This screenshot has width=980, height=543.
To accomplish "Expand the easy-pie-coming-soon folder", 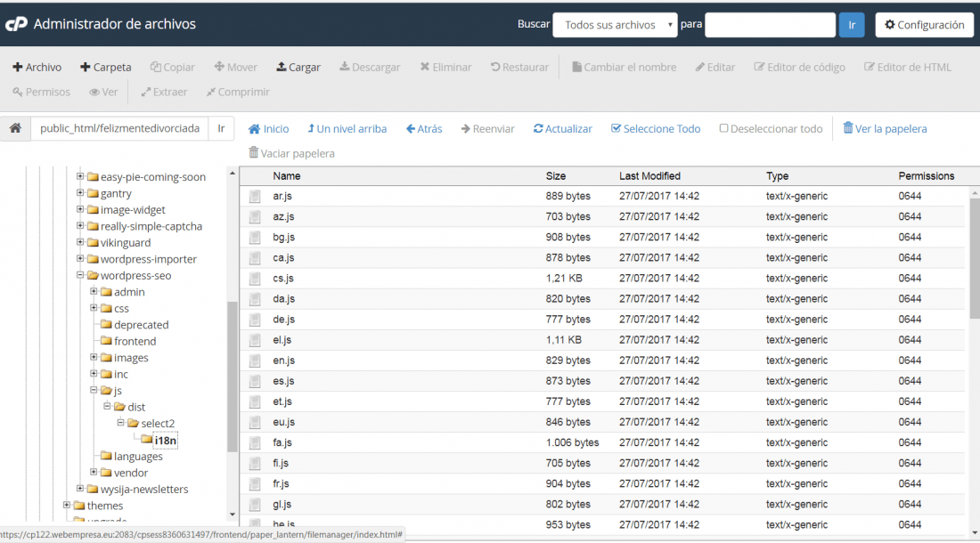I will [x=80, y=176].
